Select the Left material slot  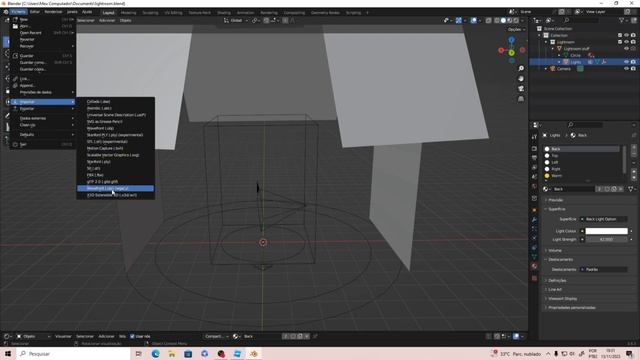coord(582,162)
